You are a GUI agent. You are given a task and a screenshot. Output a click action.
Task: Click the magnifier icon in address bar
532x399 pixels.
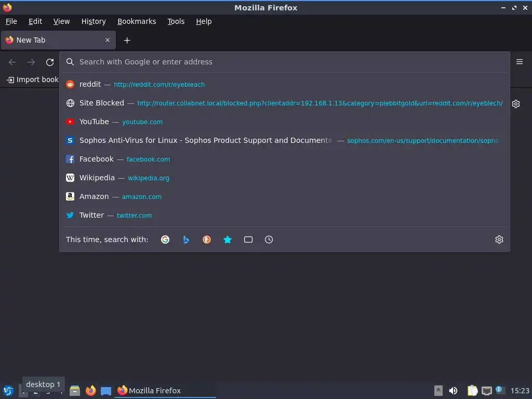pyautogui.click(x=70, y=62)
